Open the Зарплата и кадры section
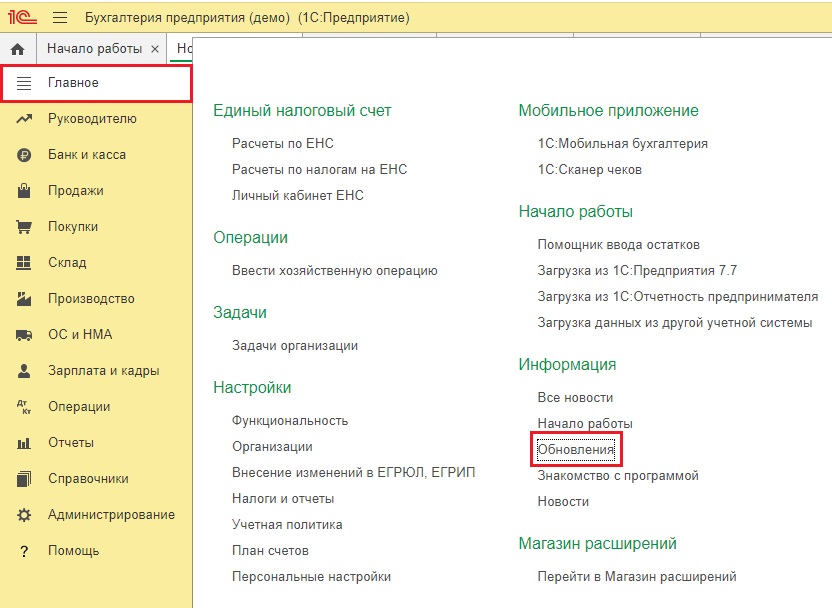Viewport: 832px width, 608px height. 104,371
